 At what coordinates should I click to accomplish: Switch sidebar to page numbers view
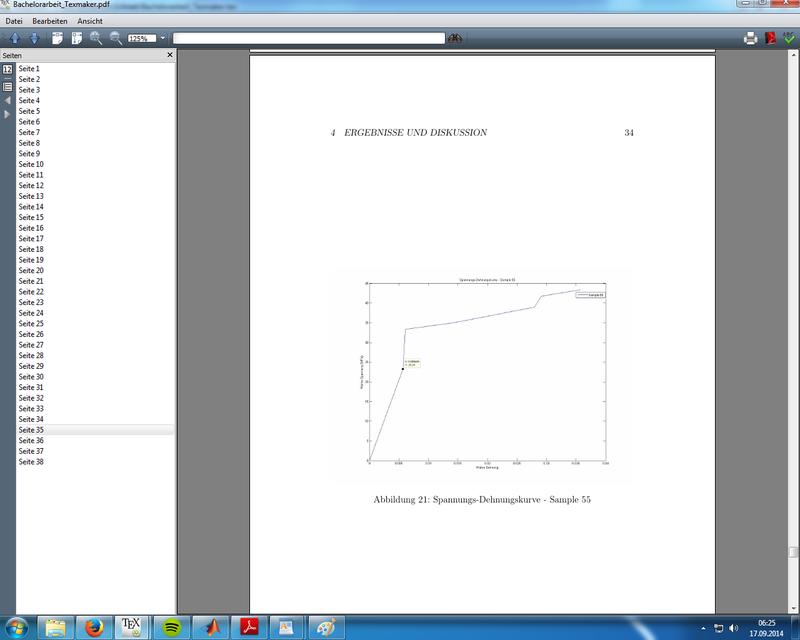[x=7, y=69]
